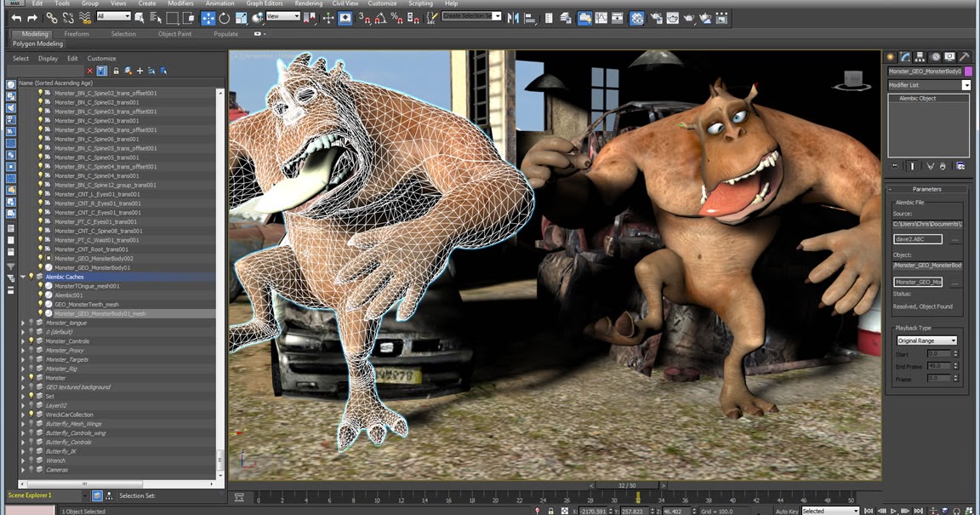Screen dimensions: 980x515
Task: Toggle visibility bulb of Monster_CNT_Root_trans001
Action: [40, 249]
